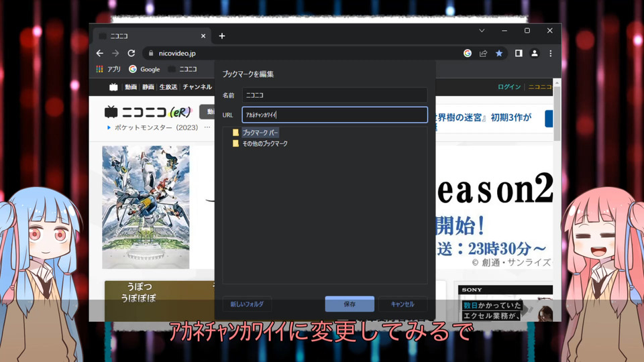644x362 pixels.
Task: Open the SONY advertisement banner
Action: click(505, 303)
